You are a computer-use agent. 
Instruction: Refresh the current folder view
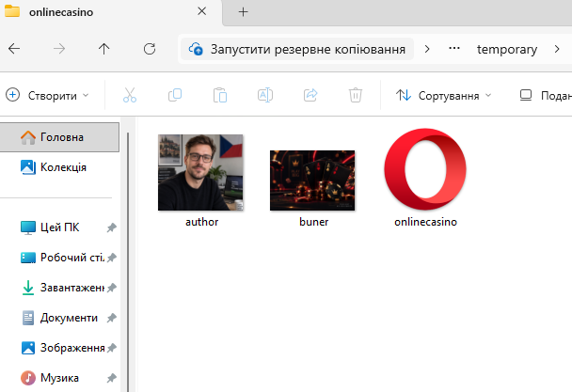150,49
